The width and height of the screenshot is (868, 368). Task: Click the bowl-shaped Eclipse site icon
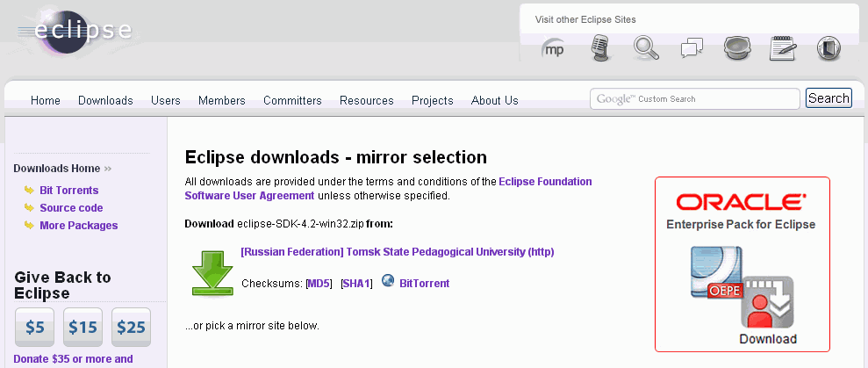737,47
